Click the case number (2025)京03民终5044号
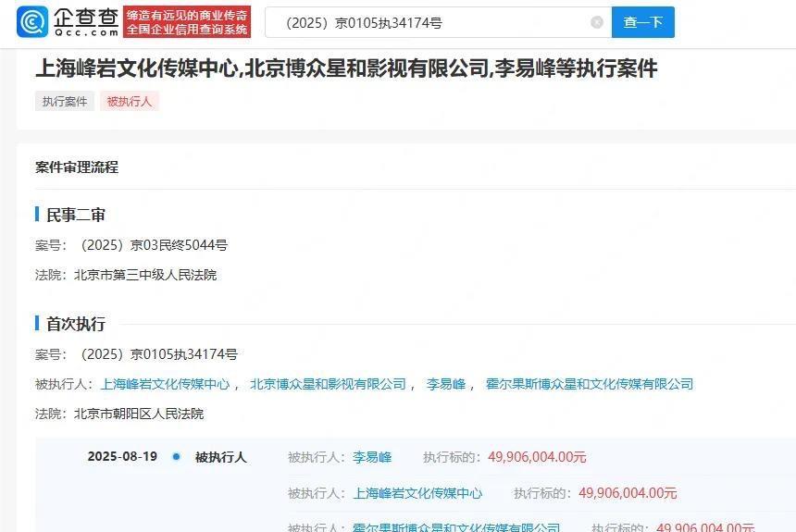Image resolution: width=796 pixels, height=532 pixels. (x=154, y=245)
